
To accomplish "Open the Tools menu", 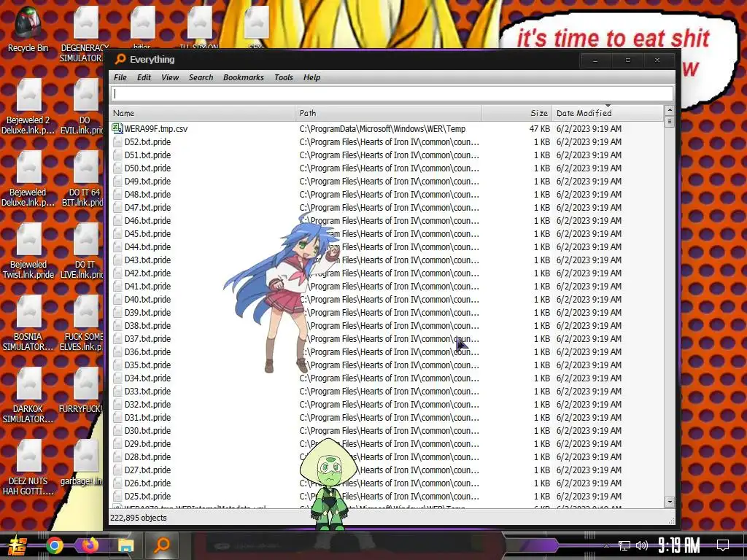I will 284,77.
